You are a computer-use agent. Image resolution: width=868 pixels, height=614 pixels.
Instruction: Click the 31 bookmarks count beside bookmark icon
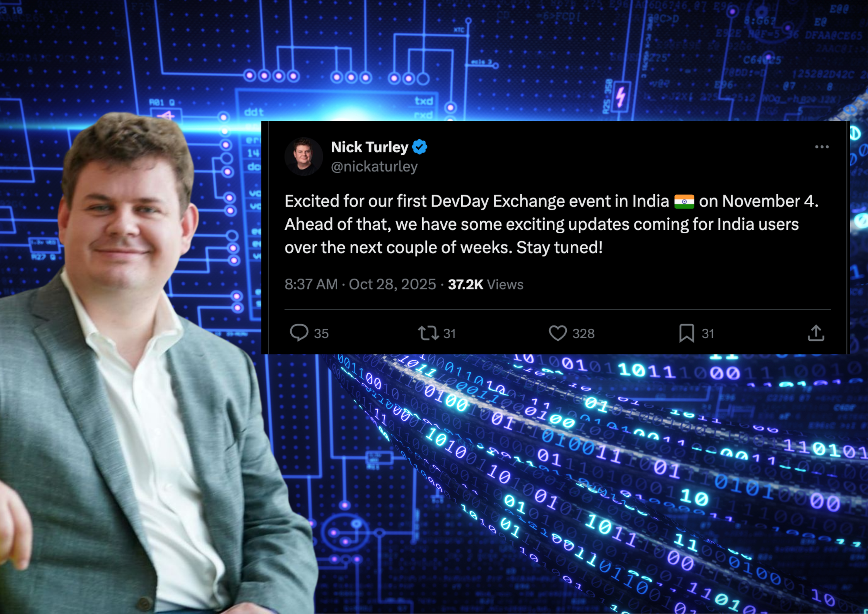(x=708, y=334)
